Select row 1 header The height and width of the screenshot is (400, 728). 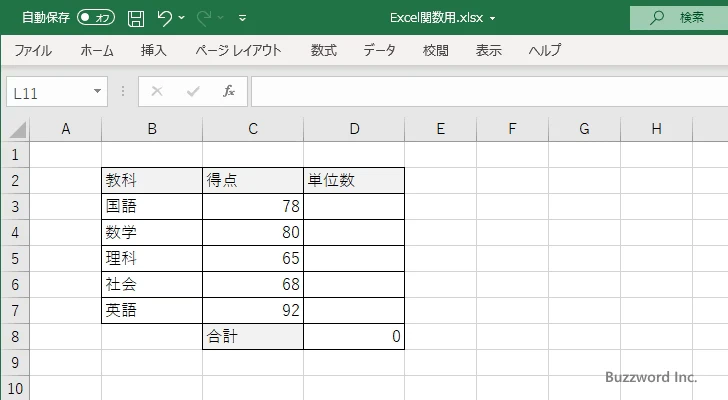click(x=15, y=155)
